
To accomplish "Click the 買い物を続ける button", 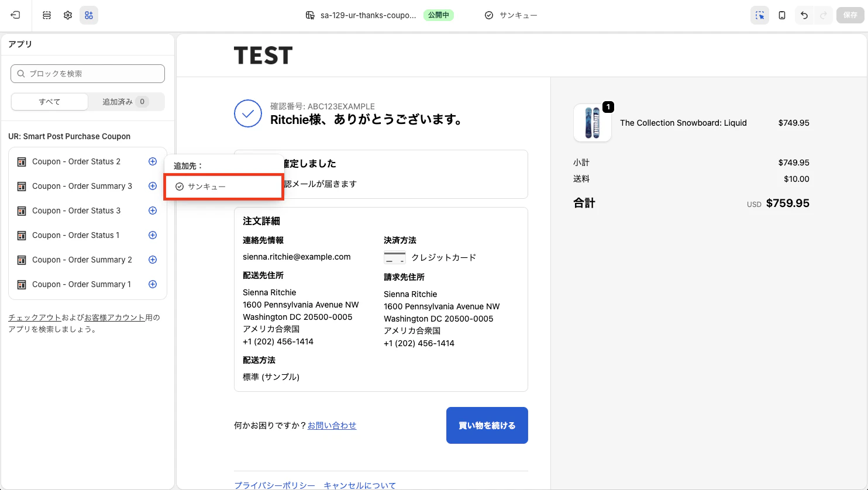I will point(487,425).
